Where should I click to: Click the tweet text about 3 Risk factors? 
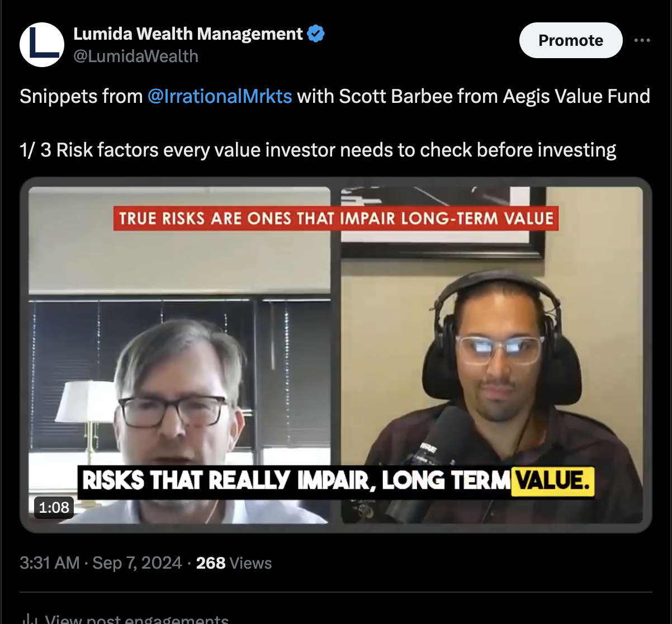click(318, 150)
